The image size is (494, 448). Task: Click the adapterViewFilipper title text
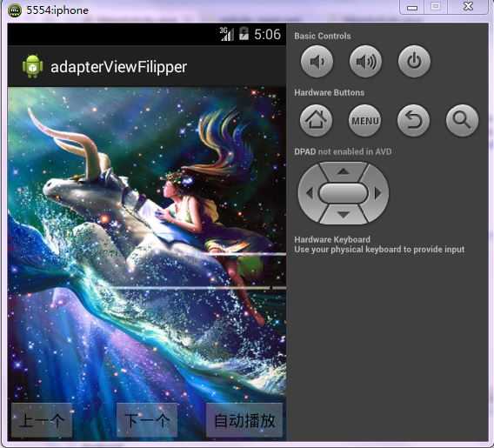tap(119, 67)
